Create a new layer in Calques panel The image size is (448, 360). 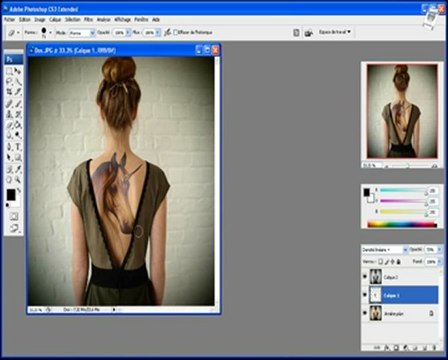(x=426, y=347)
